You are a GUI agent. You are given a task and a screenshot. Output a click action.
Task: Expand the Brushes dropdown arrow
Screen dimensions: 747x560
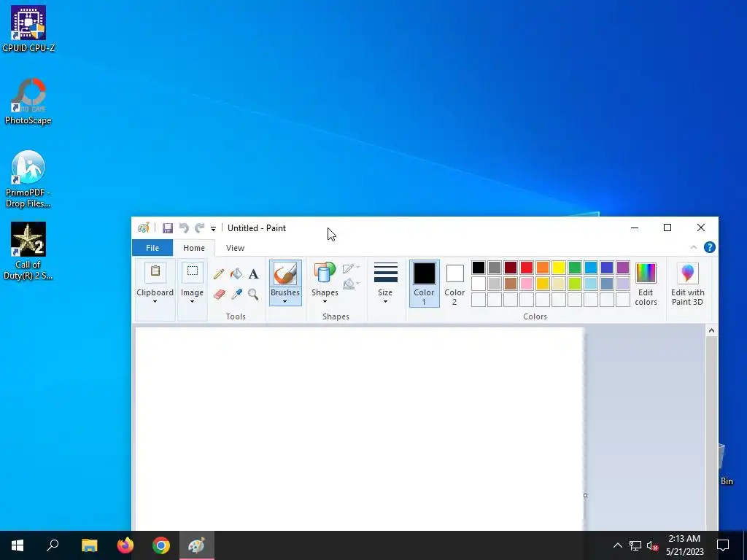[285, 301]
